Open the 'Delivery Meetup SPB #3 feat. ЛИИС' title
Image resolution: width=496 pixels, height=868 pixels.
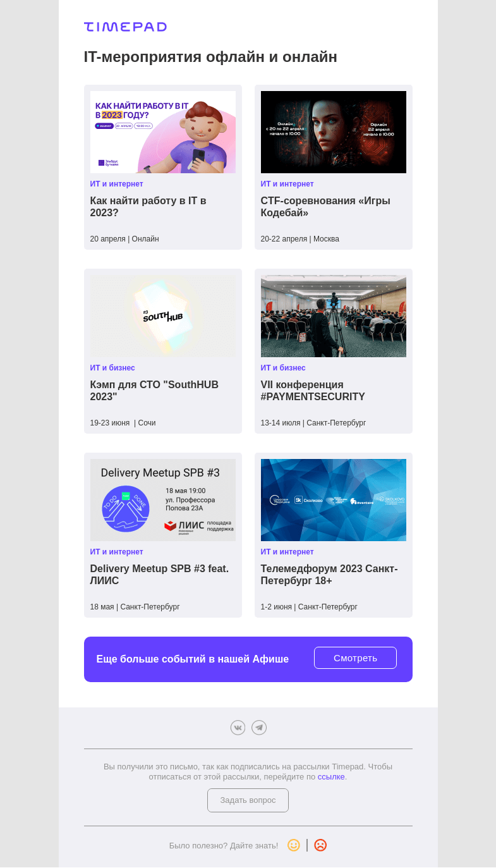click(159, 575)
